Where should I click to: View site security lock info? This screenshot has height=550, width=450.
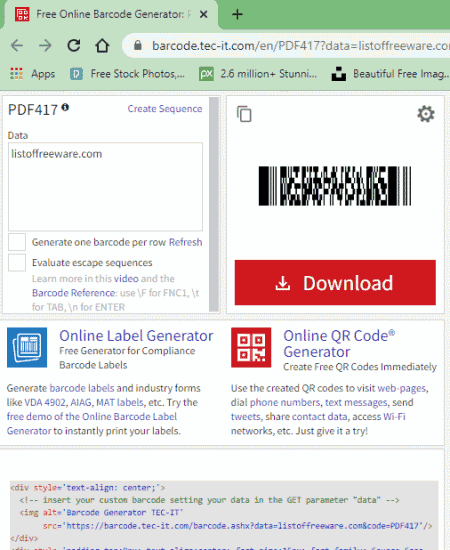[138, 45]
